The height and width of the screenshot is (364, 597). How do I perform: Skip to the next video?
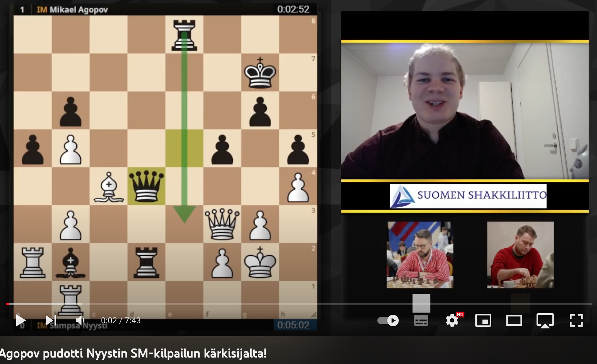[51, 320]
